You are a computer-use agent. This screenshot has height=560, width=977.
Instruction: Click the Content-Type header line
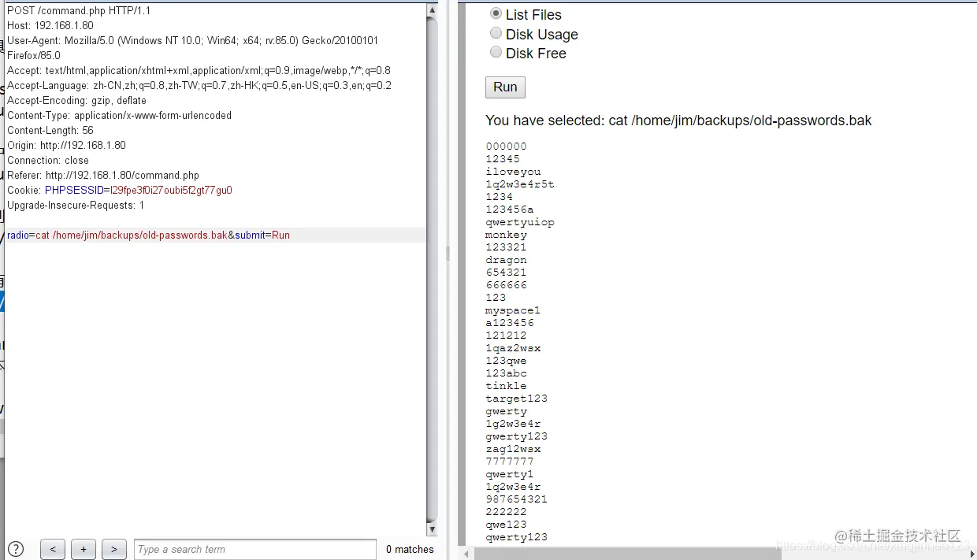[119, 116]
